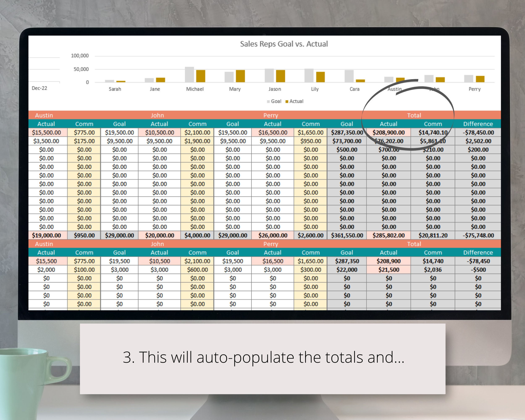Viewport: 525px width, 420px height.
Task: Select the chart title Sales Reps Goal vs. Actual
Action: click(284, 44)
